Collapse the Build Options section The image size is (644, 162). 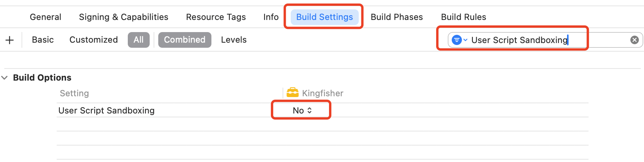(5, 78)
